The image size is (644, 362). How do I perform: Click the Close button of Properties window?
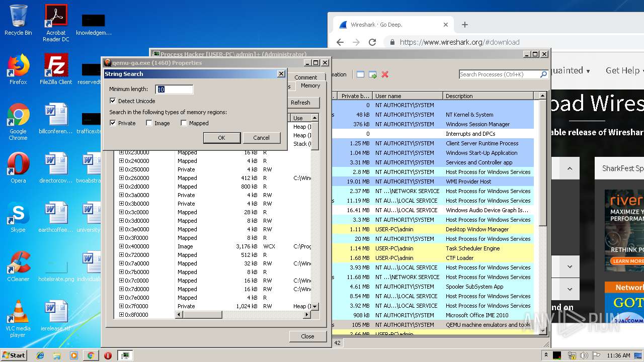[307, 336]
